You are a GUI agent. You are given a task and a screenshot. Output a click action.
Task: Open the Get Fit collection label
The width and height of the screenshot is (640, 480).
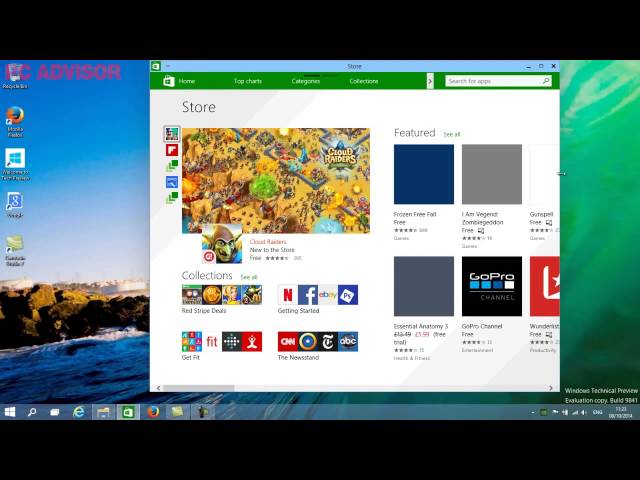pos(191,358)
